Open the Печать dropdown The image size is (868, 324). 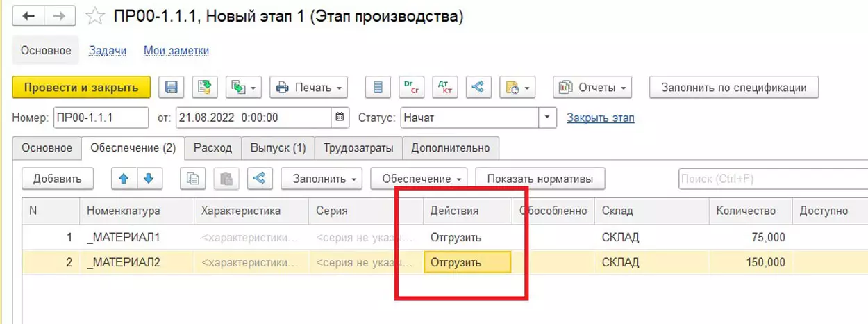pos(308,88)
